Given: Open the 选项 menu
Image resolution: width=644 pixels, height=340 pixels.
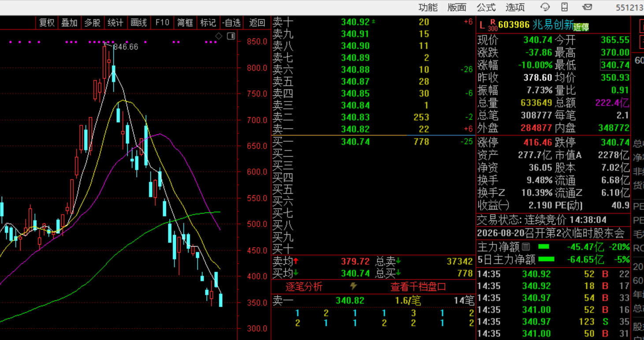Looking at the screenshot, I should pyautogui.click(x=515, y=7).
